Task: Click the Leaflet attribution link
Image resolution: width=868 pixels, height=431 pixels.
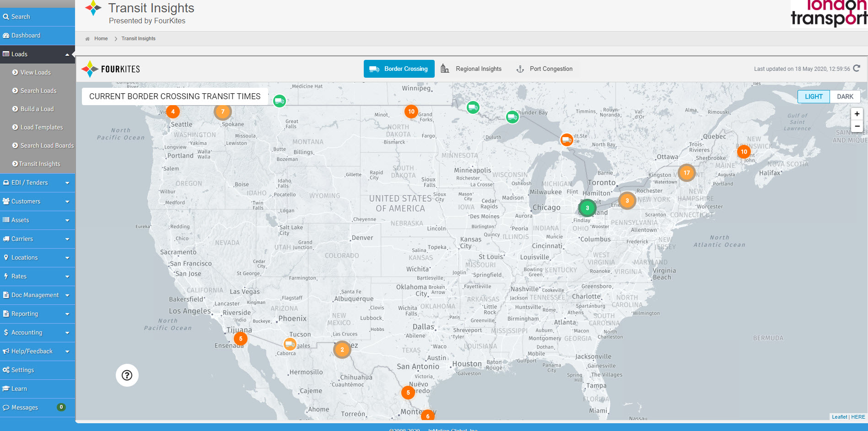Action: [839, 417]
